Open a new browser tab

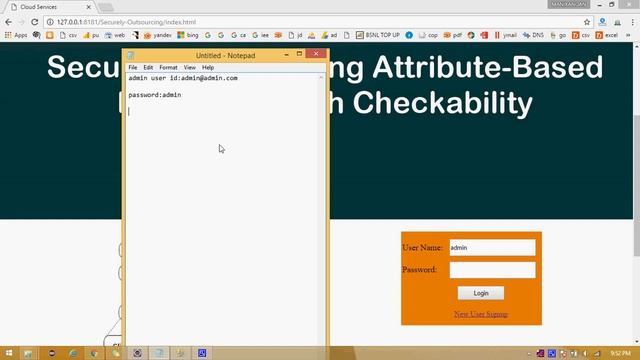106,7
